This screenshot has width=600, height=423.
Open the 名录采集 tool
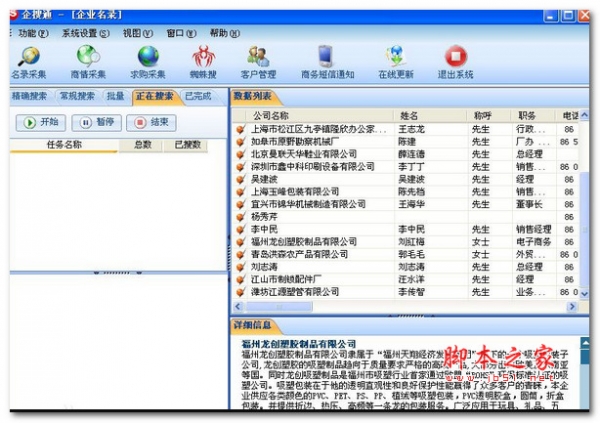click(29, 62)
